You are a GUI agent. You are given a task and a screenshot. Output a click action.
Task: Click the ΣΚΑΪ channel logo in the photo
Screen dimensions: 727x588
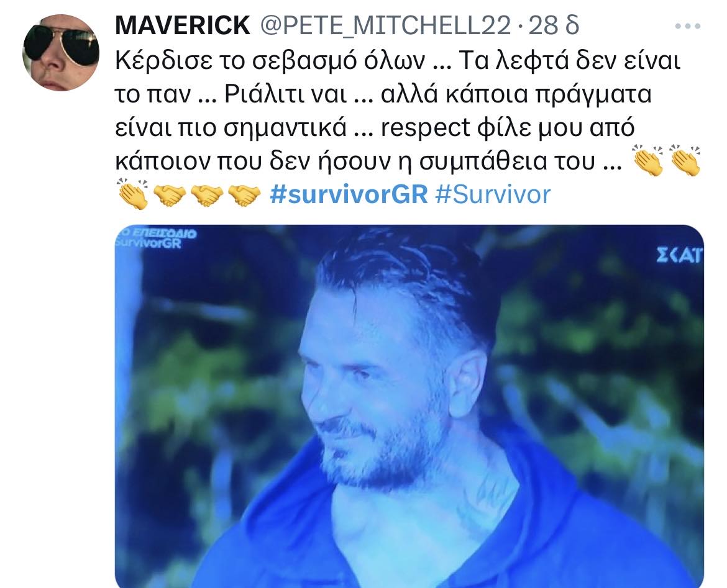click(680, 255)
